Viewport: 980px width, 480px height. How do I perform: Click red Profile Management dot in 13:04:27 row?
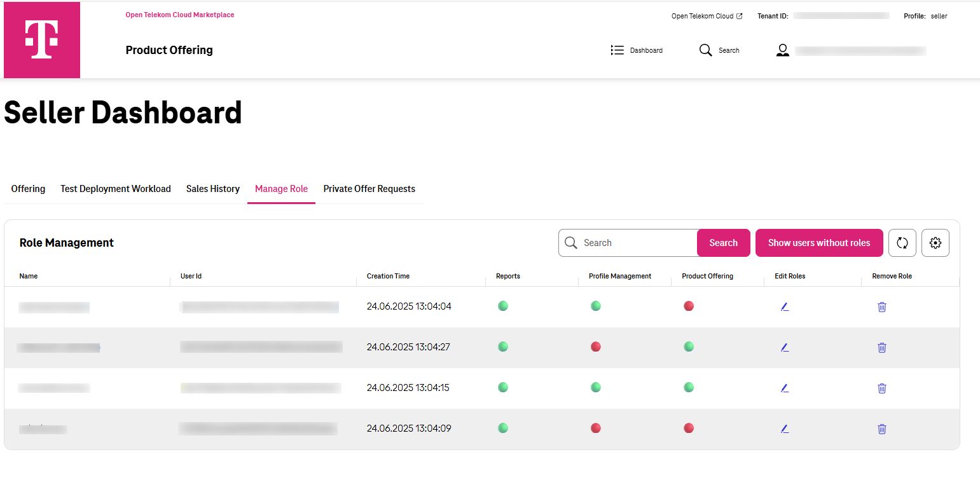[596, 346]
